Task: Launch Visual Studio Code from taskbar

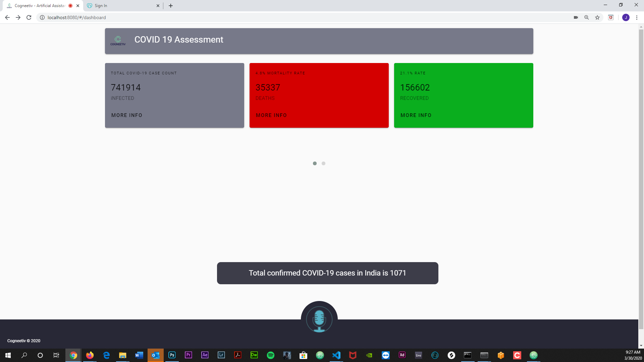Action: point(336,355)
